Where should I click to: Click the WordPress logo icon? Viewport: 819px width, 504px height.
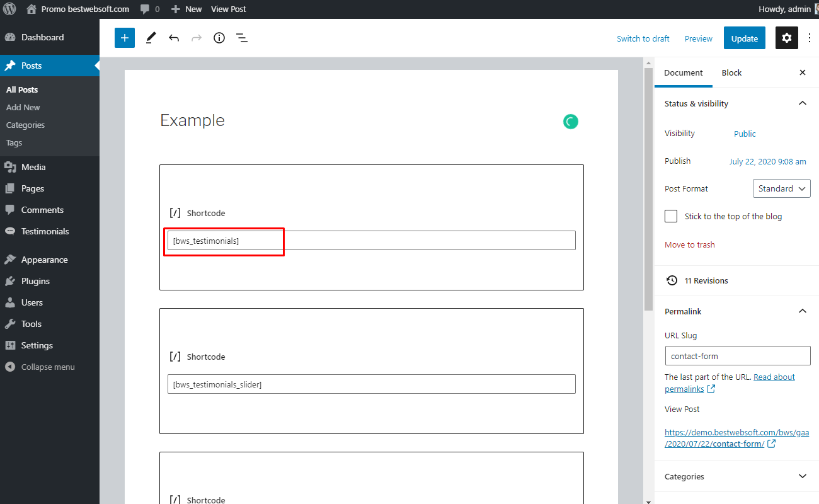[9, 9]
